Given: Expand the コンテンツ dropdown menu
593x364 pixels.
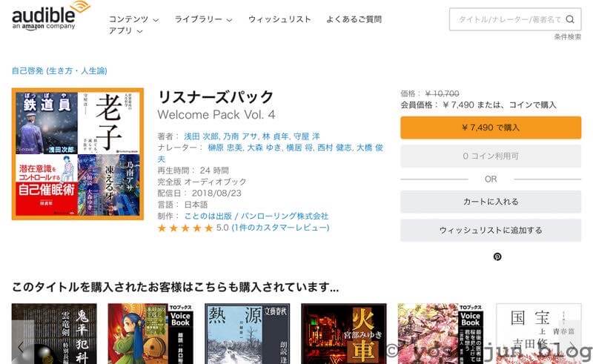Looking at the screenshot, I should tap(134, 19).
